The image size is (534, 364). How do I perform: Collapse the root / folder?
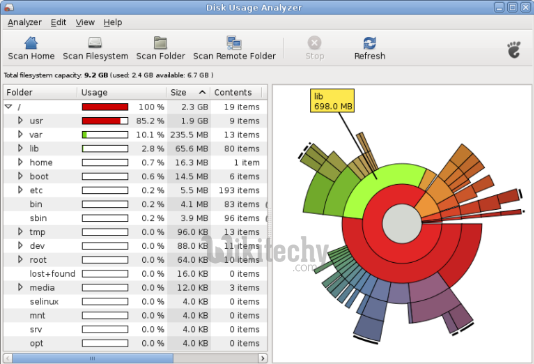click(9, 107)
